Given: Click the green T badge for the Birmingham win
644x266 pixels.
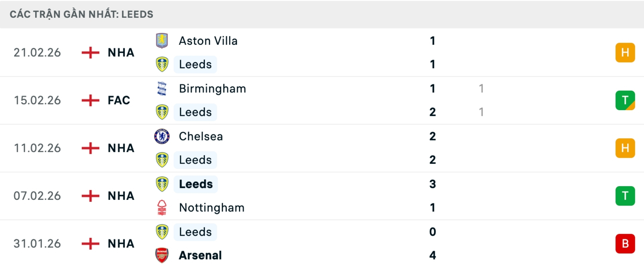Looking at the screenshot, I should 625,100.
